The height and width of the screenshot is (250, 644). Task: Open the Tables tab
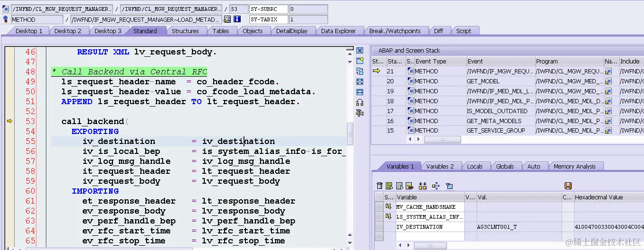[221, 31]
